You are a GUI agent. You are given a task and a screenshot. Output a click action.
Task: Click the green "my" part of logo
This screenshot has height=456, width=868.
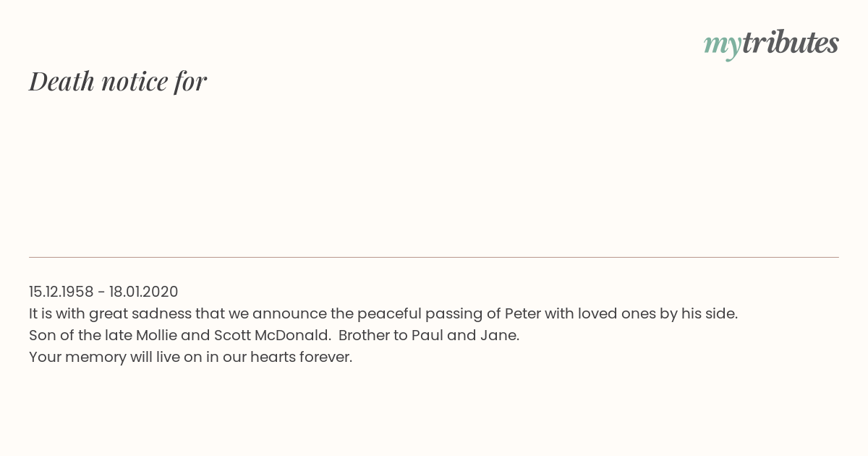point(723,46)
